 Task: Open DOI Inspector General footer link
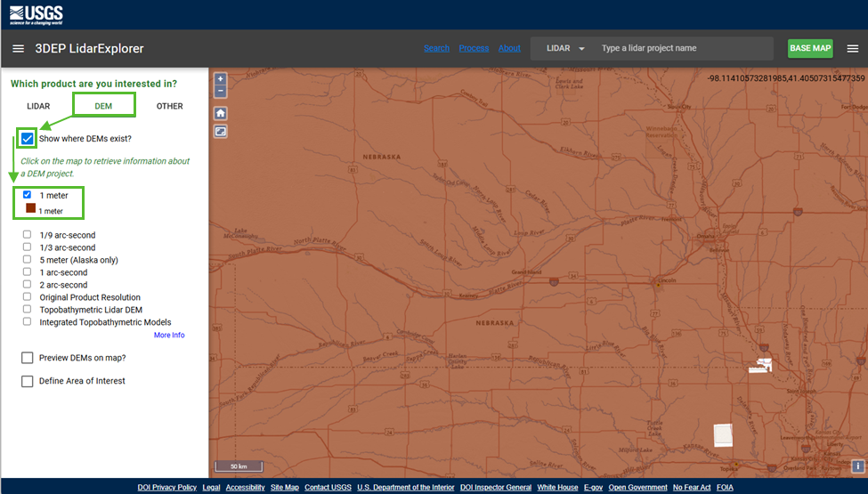(x=496, y=488)
